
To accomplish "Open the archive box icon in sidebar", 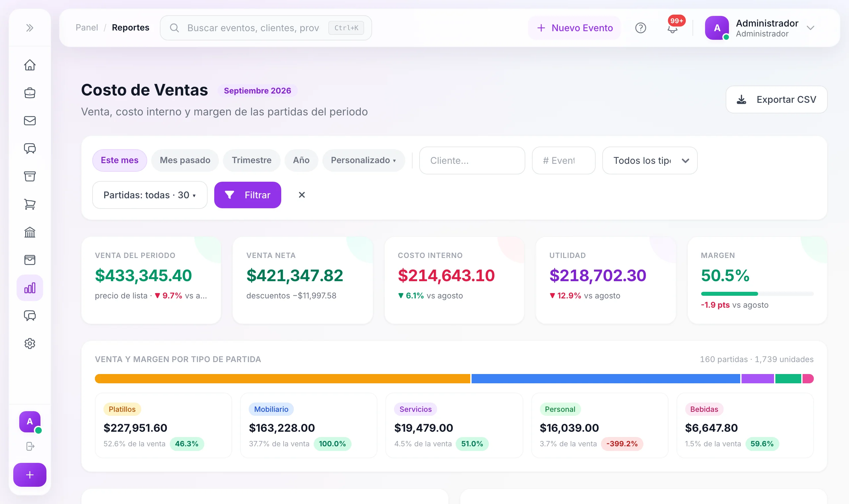I will coord(30,176).
